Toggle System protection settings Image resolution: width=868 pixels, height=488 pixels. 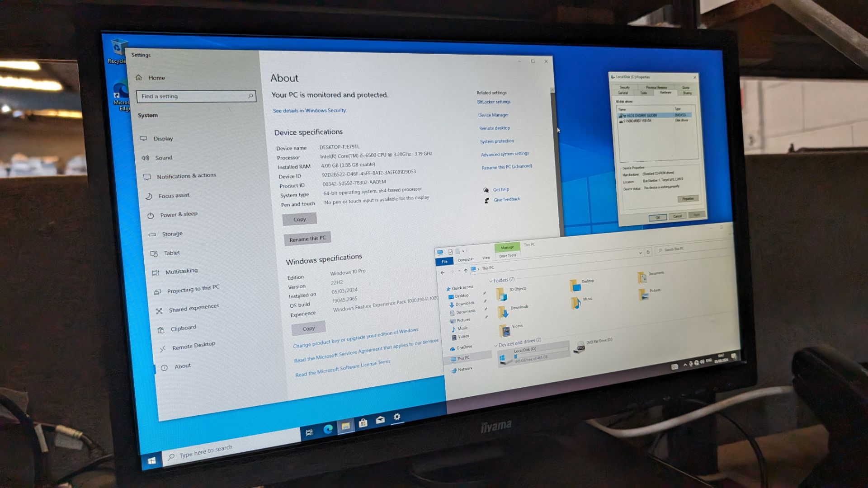click(x=496, y=141)
